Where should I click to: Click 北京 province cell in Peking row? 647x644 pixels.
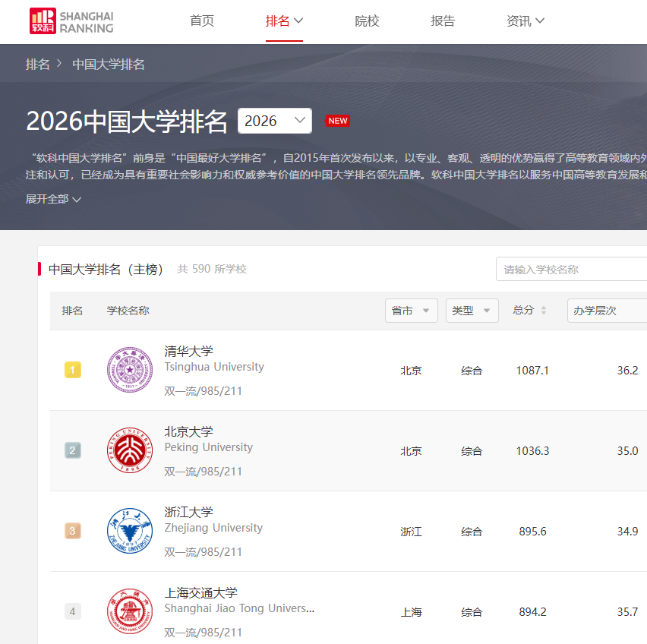tap(411, 451)
